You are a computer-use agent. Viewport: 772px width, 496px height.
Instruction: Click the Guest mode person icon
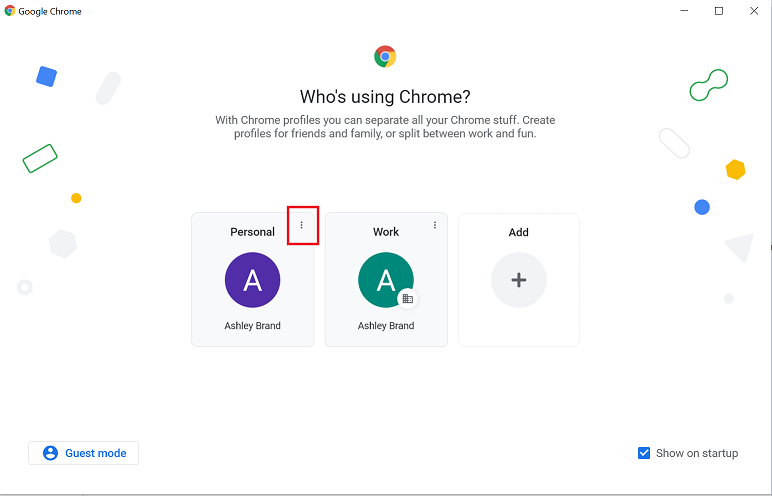[x=50, y=453]
